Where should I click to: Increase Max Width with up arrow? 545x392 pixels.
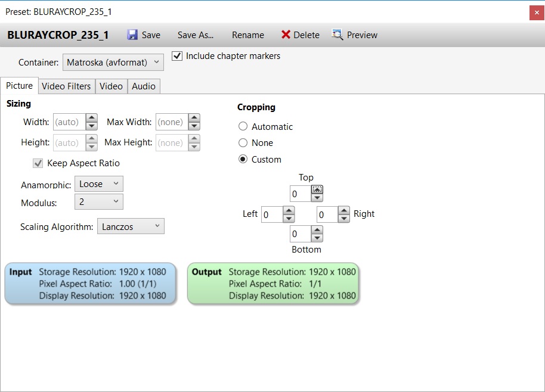(x=194, y=118)
